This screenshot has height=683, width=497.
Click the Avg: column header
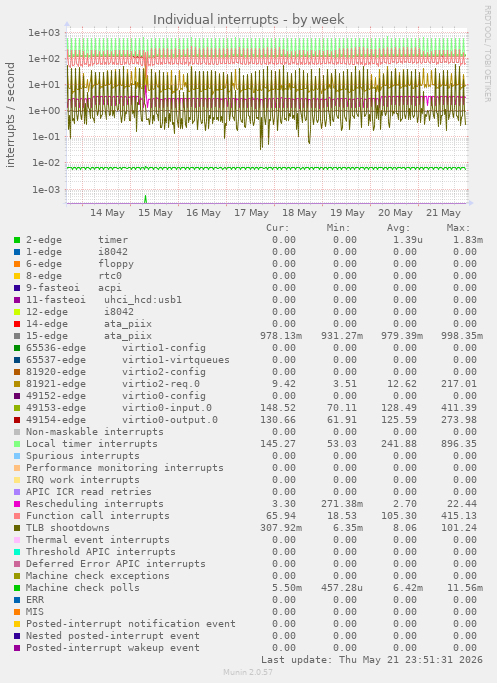click(399, 228)
